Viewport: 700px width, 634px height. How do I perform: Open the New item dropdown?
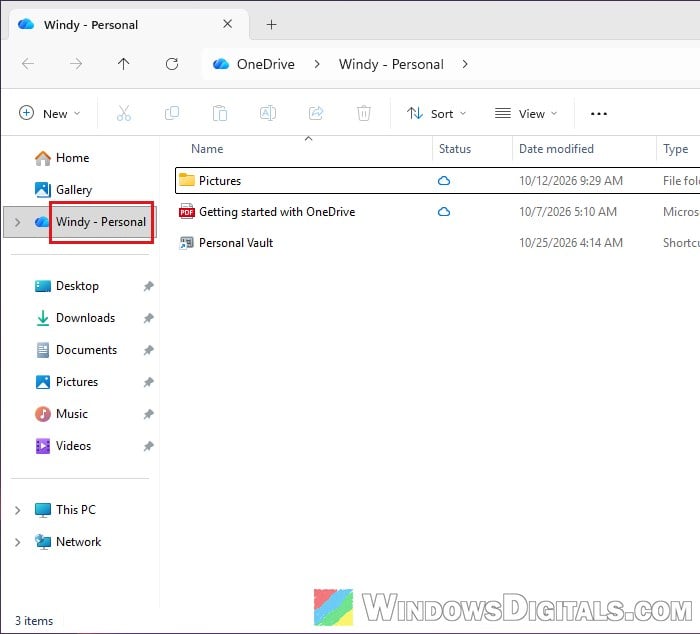pos(50,113)
